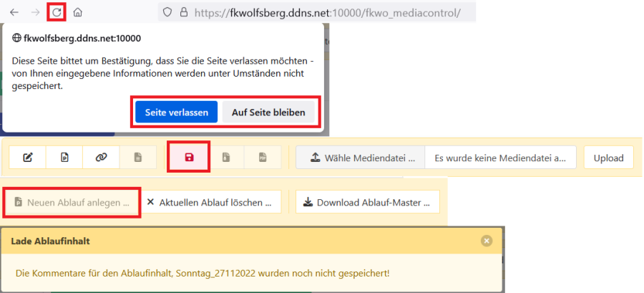Click the chain link toolbar icon
Screen dimensions: 644x293
pyautogui.click(x=101, y=158)
